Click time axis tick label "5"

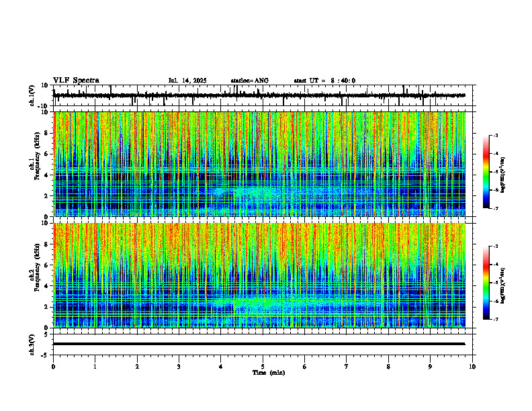pos(263,367)
